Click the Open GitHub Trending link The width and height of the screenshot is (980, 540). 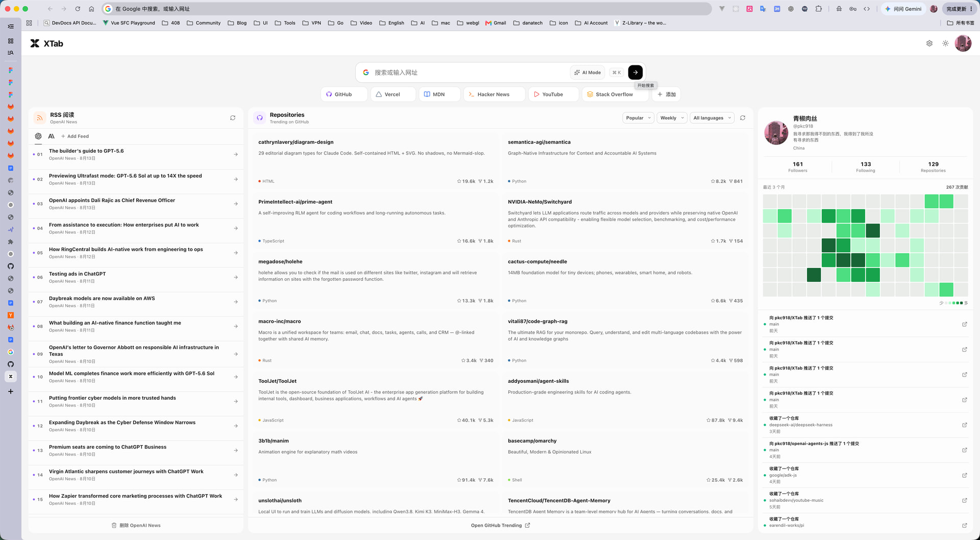(x=500, y=525)
